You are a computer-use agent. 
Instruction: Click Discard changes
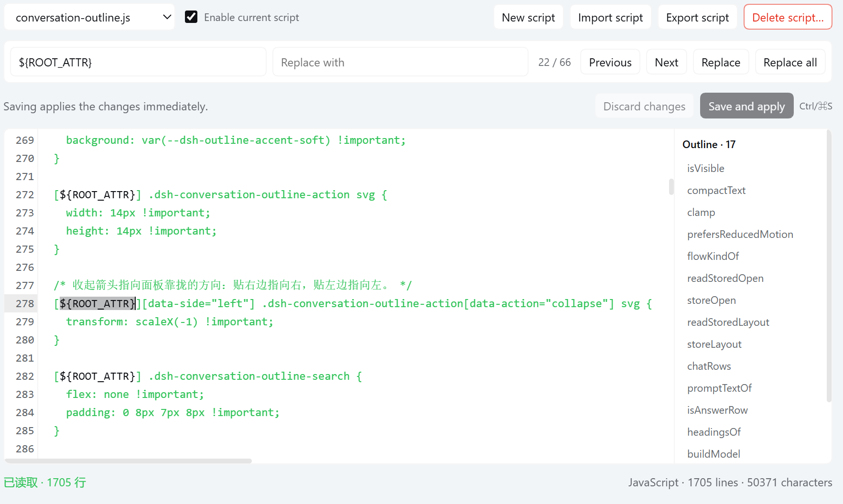click(x=644, y=106)
